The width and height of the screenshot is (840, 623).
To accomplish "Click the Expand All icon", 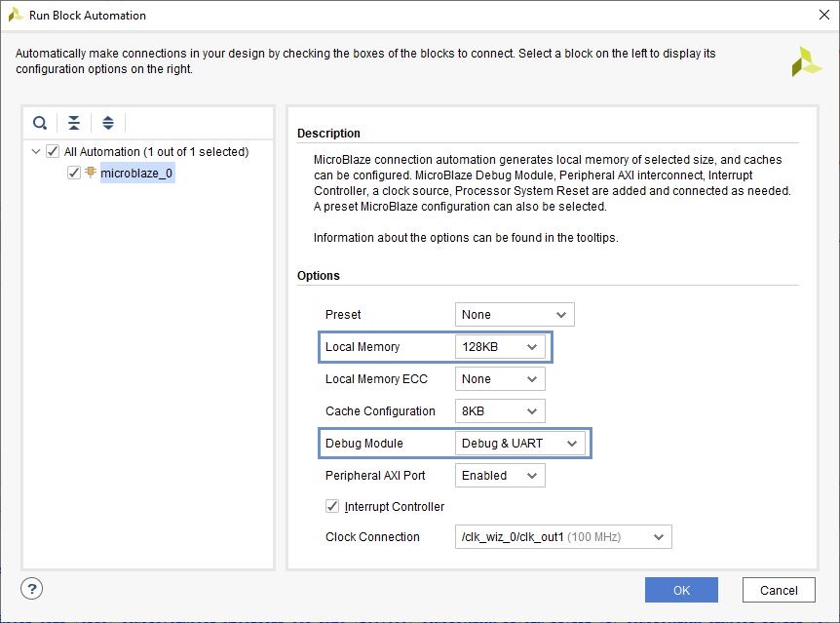I will click(108, 123).
